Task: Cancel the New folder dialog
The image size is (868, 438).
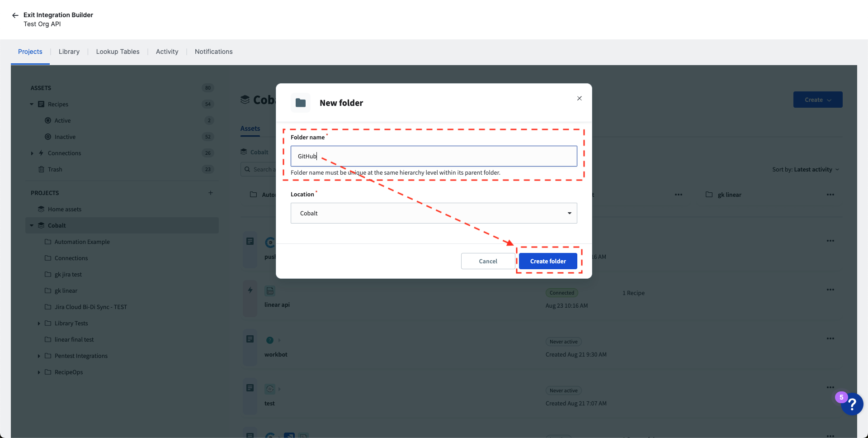Action: tap(488, 261)
